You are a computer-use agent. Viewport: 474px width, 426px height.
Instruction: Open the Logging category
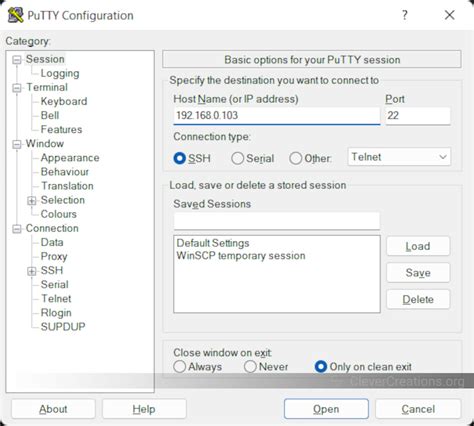(x=60, y=73)
